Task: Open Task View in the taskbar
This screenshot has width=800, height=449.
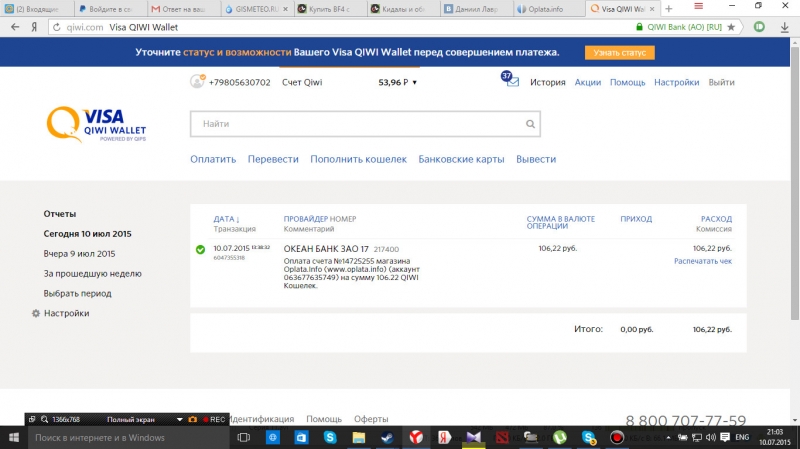Action: click(x=244, y=438)
